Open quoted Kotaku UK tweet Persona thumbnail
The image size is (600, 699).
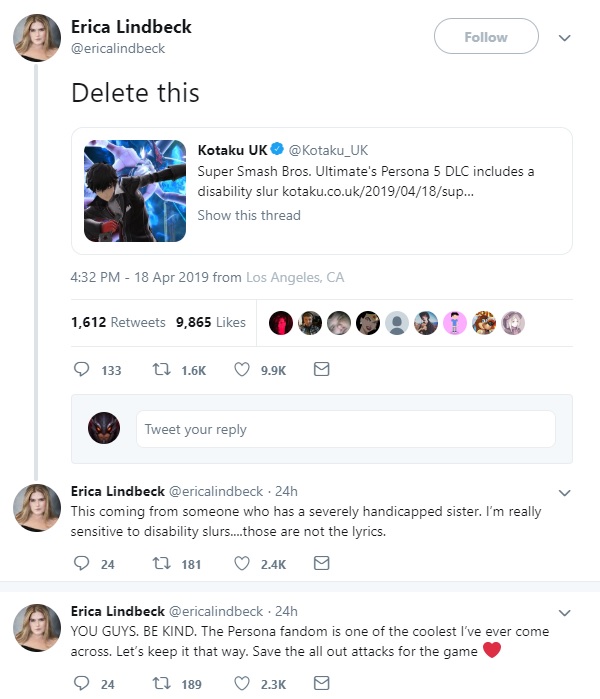click(x=135, y=191)
